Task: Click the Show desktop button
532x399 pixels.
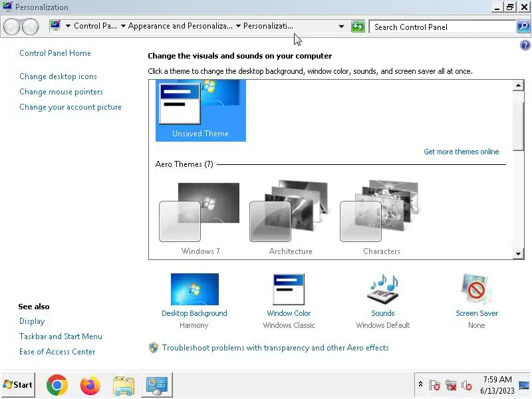Action: 524,385
